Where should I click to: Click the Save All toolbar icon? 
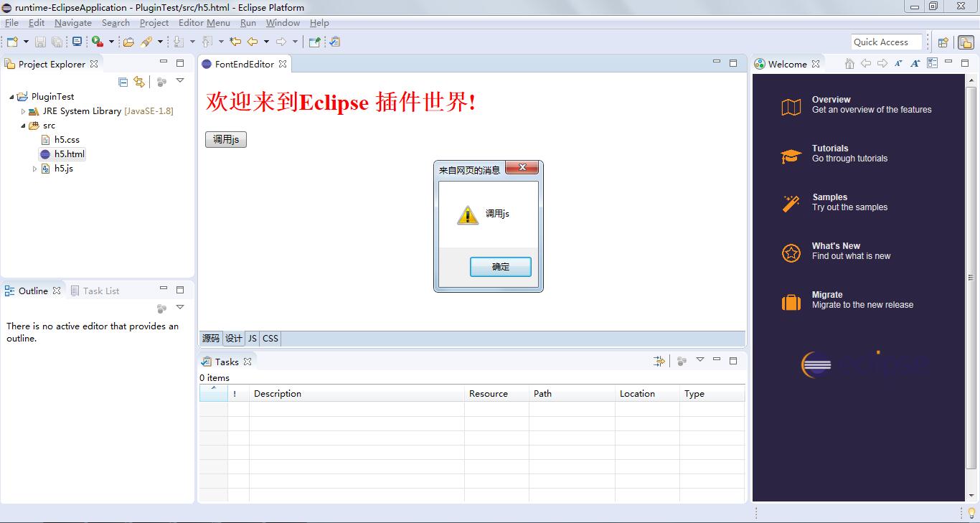(x=57, y=42)
